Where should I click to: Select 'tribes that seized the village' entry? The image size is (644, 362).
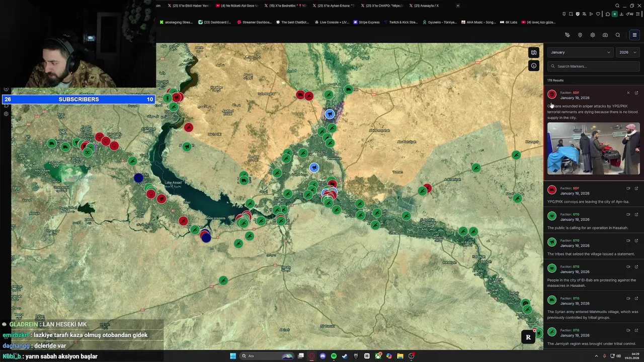click(x=594, y=247)
